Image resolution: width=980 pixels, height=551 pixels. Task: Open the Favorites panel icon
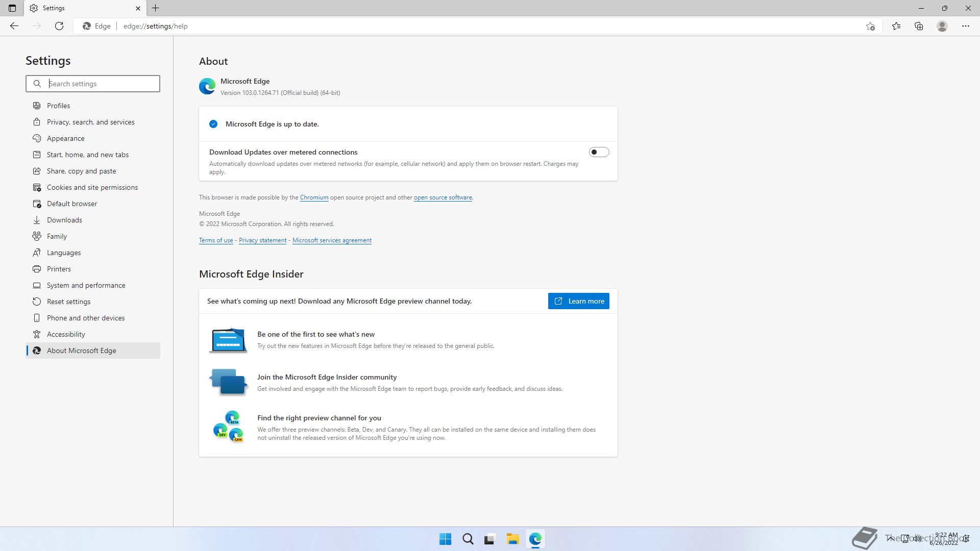coord(896,26)
